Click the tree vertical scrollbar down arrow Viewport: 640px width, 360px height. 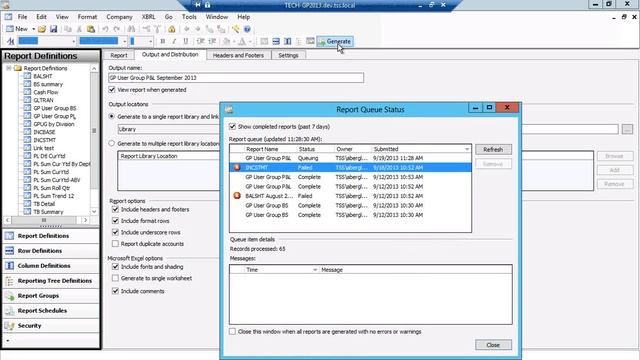pos(94,211)
